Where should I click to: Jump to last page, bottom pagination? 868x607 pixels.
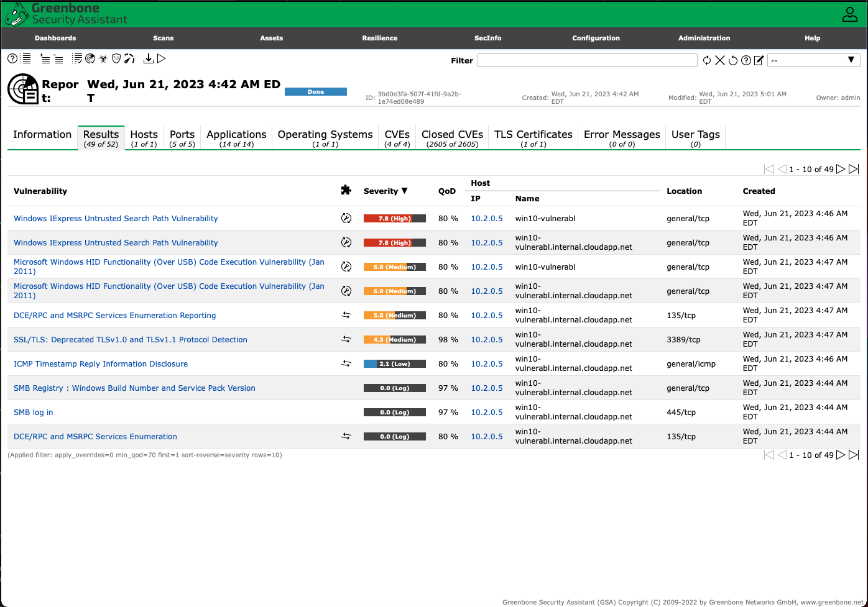tap(854, 455)
